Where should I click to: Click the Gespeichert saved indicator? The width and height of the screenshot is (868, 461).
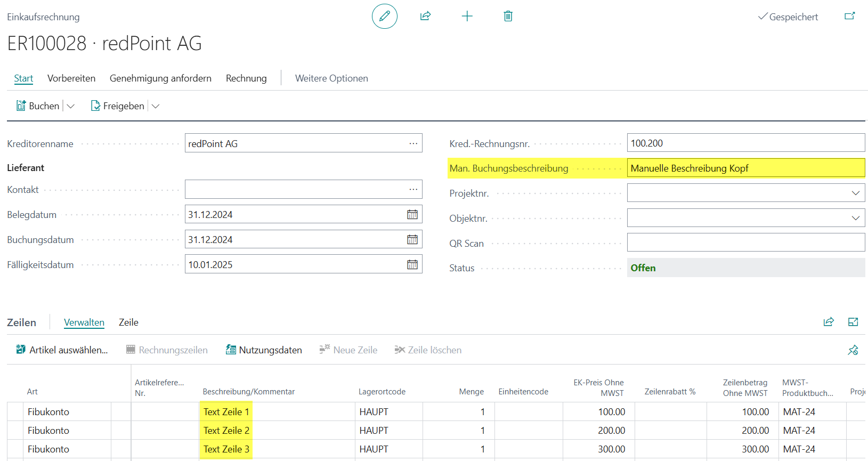(788, 17)
